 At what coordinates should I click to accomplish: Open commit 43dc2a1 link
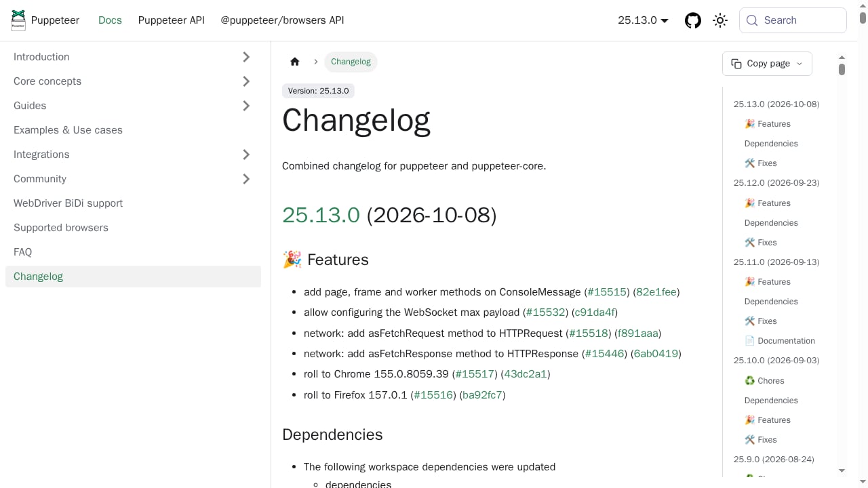526,374
